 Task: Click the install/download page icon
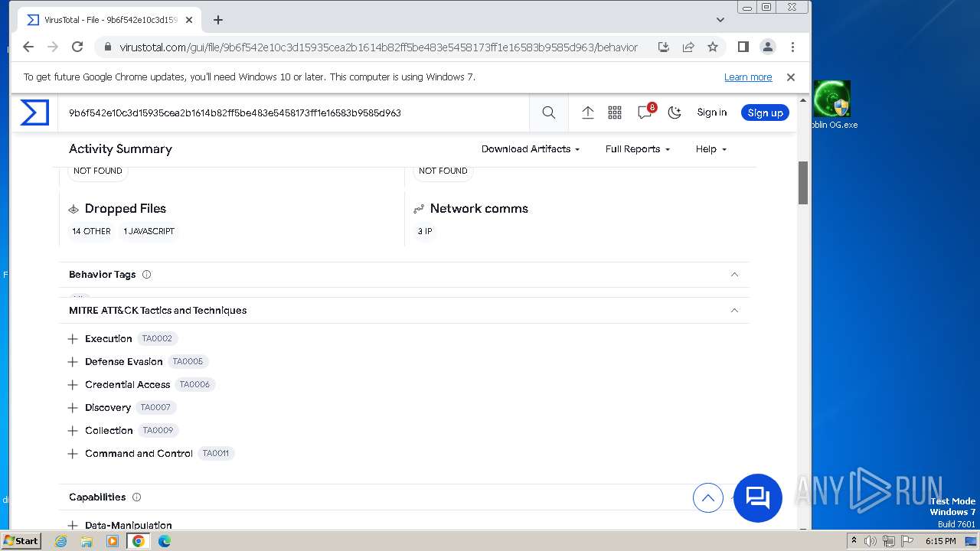pyautogui.click(x=664, y=47)
